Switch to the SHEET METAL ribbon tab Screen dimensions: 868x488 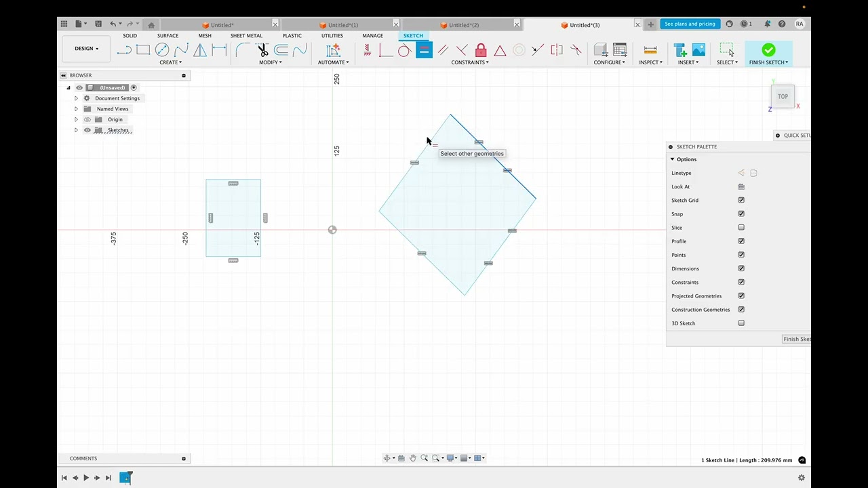click(x=246, y=36)
